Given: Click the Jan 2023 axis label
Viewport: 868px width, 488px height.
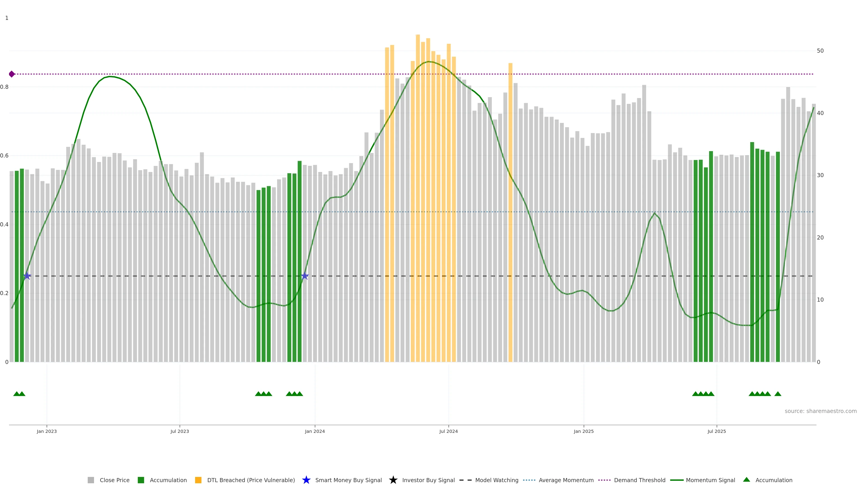Looking at the screenshot, I should coord(47,432).
